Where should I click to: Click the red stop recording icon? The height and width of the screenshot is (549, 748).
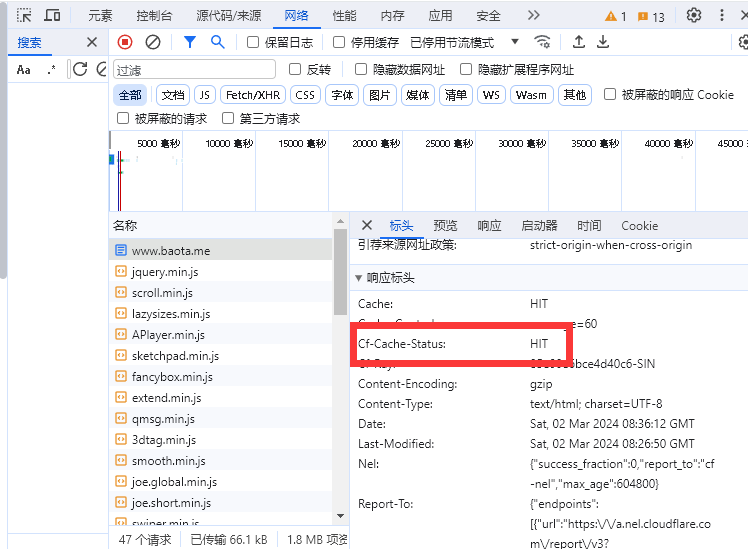click(125, 42)
